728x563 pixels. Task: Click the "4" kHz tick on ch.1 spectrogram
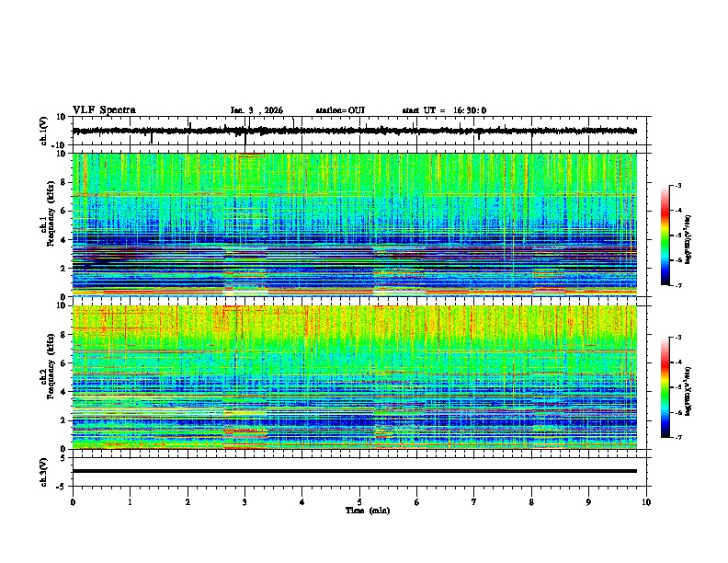pos(64,240)
